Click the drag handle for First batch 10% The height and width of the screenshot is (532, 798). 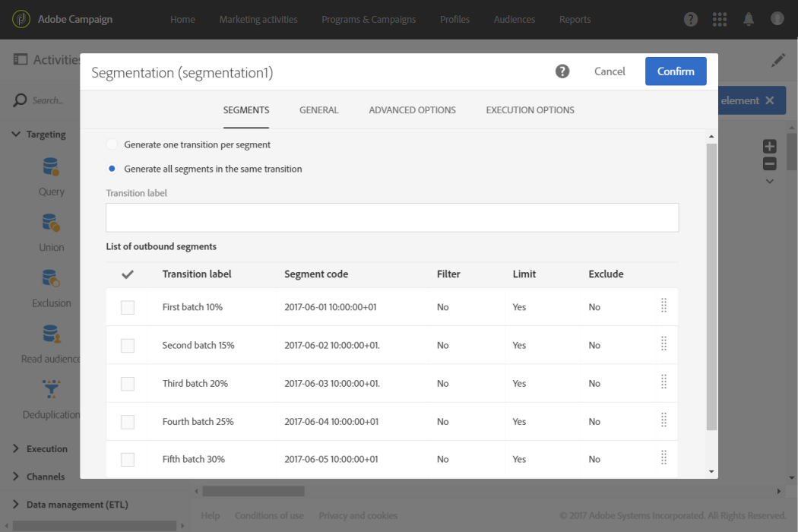click(663, 306)
